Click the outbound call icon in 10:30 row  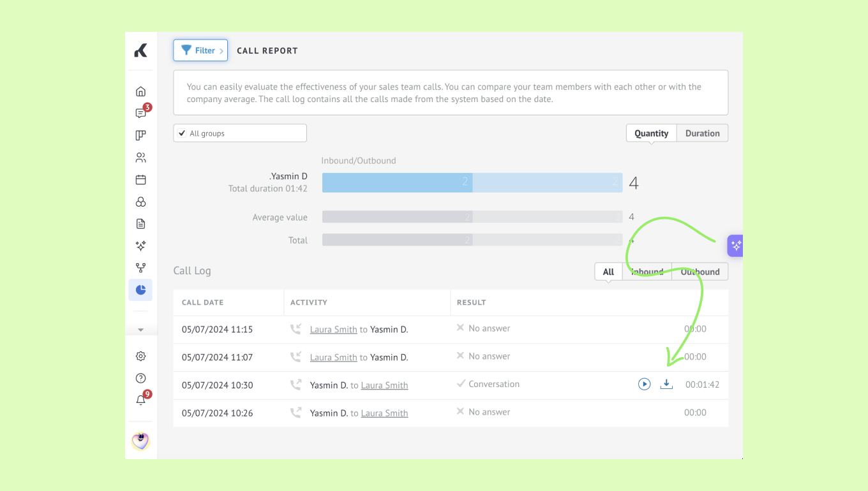tap(296, 385)
